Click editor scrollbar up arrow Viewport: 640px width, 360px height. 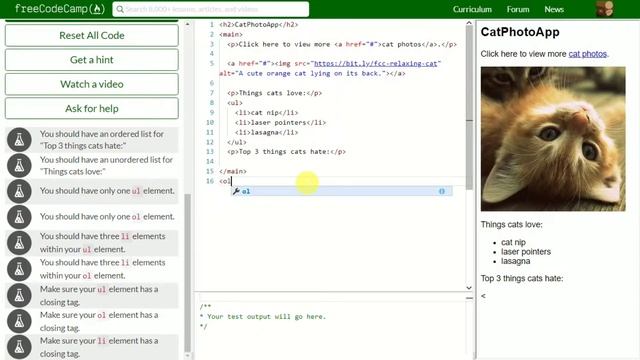469,24
